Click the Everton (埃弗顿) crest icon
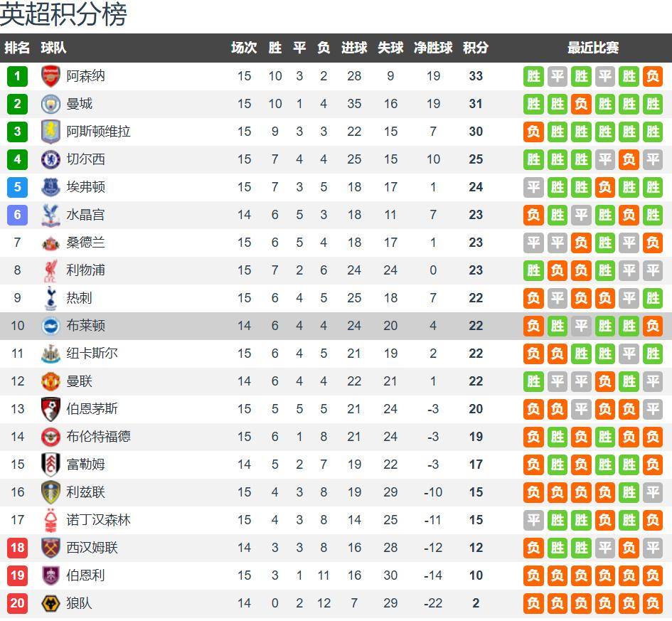Image resolution: width=672 pixels, height=621 pixels. [51, 187]
